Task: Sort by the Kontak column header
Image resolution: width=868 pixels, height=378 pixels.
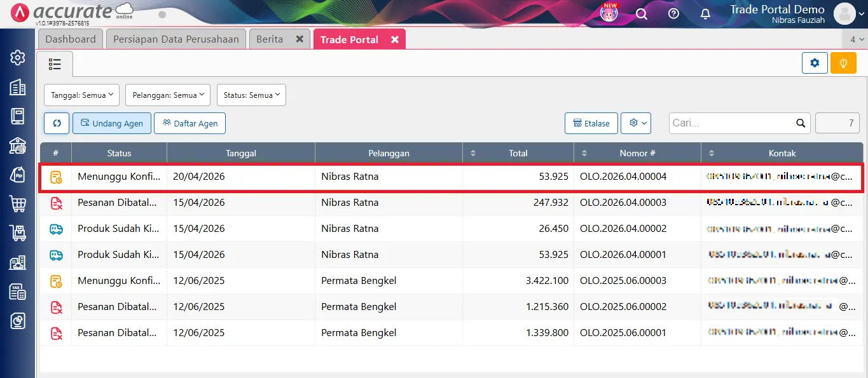Action: [782, 153]
